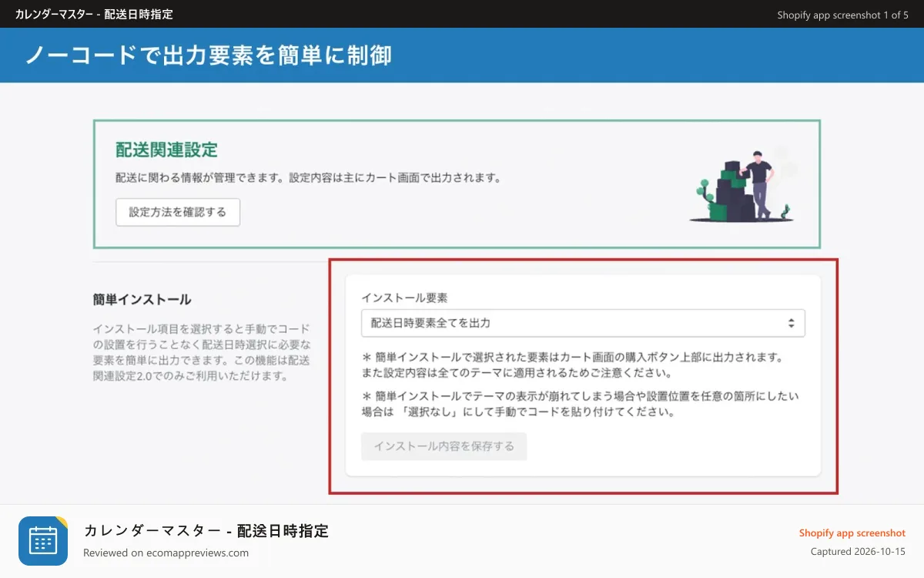Click the 簡単インストール description paragraph on left
This screenshot has width=924, height=578.
click(203, 352)
